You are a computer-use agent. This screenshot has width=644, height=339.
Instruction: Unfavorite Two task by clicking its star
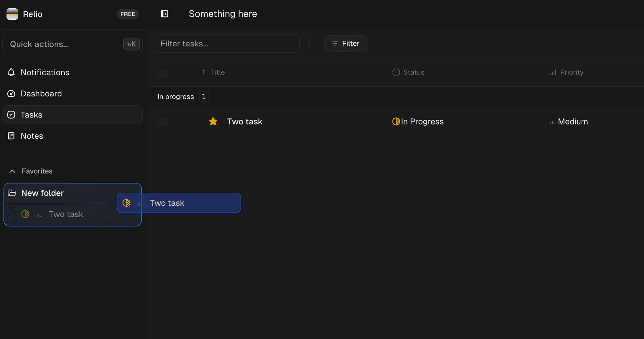coord(213,122)
